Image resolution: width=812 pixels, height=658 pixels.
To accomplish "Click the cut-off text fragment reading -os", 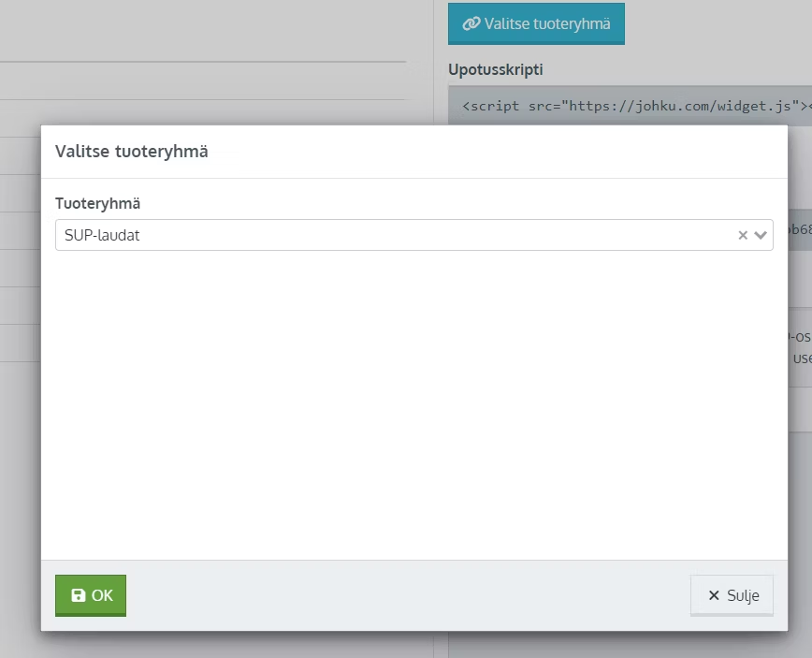I will point(800,337).
